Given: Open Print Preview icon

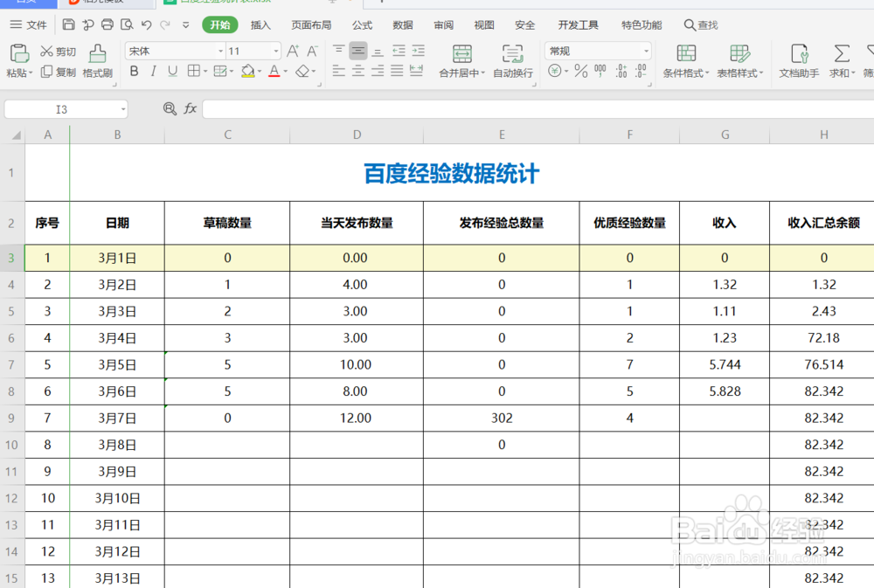Looking at the screenshot, I should click(127, 24).
